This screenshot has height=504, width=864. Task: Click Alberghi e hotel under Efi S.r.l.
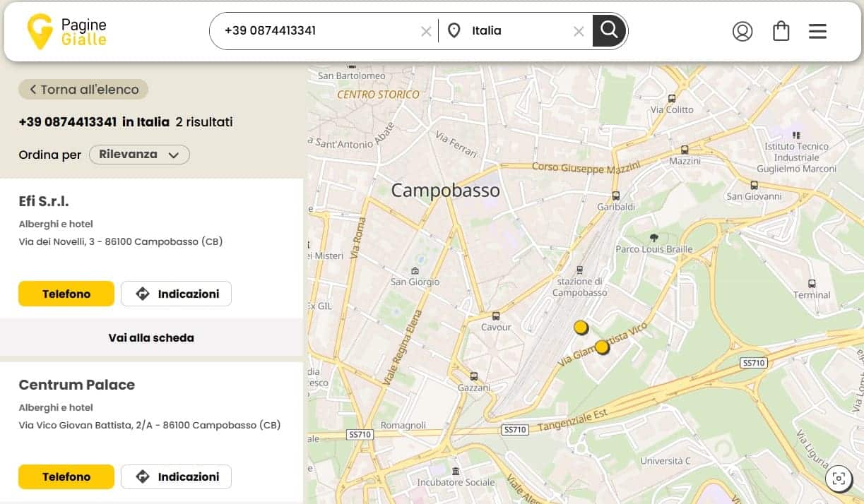coord(56,224)
